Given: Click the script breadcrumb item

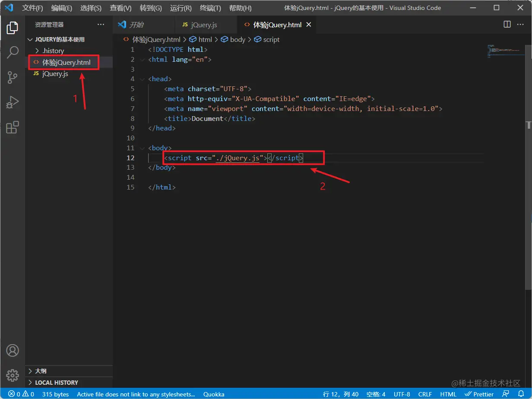Looking at the screenshot, I should coord(267,39).
